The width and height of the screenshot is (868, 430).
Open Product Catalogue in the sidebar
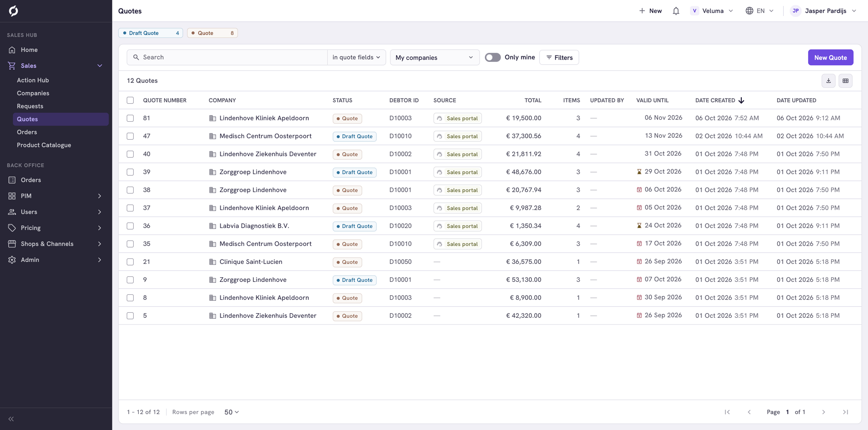(x=44, y=145)
